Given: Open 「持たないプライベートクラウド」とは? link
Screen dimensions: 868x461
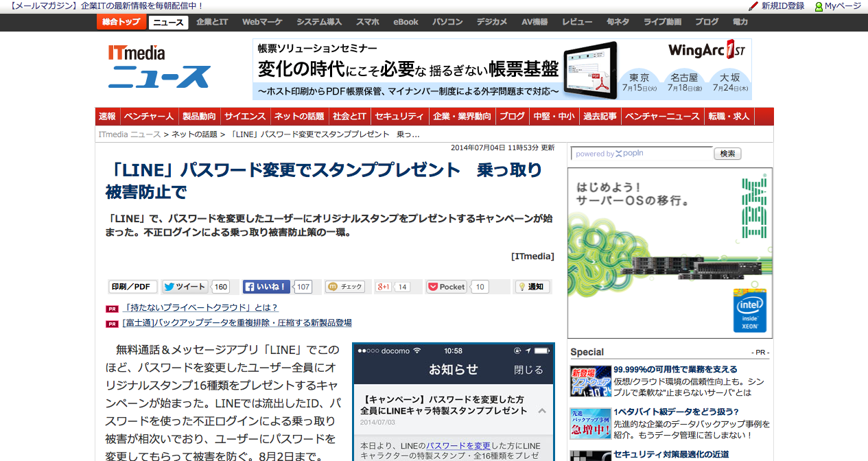Looking at the screenshot, I should (x=200, y=308).
